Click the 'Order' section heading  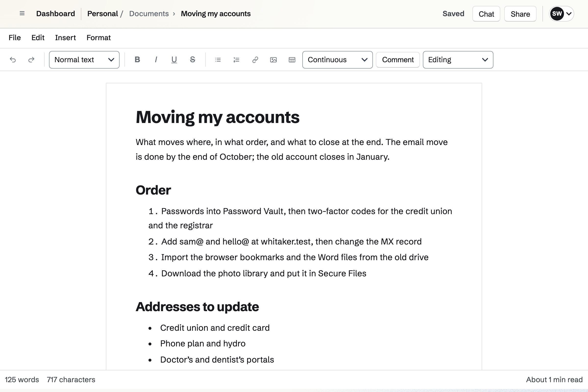click(153, 190)
